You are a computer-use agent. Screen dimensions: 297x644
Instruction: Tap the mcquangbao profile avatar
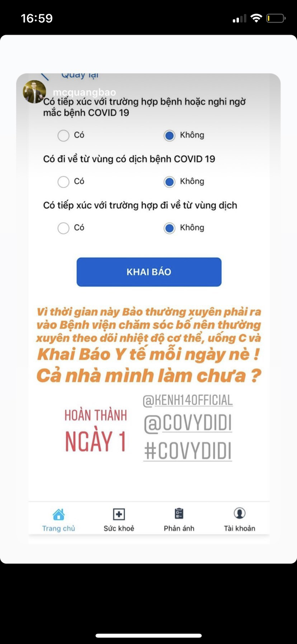pyautogui.click(x=34, y=92)
